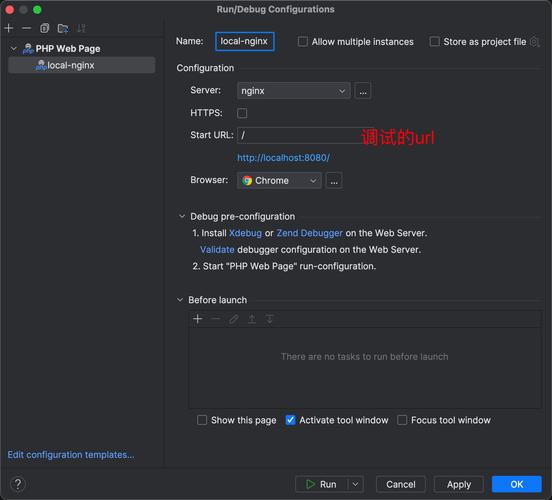The height and width of the screenshot is (500, 552).
Task: Open the help question mark
Action: pyautogui.click(x=18, y=484)
